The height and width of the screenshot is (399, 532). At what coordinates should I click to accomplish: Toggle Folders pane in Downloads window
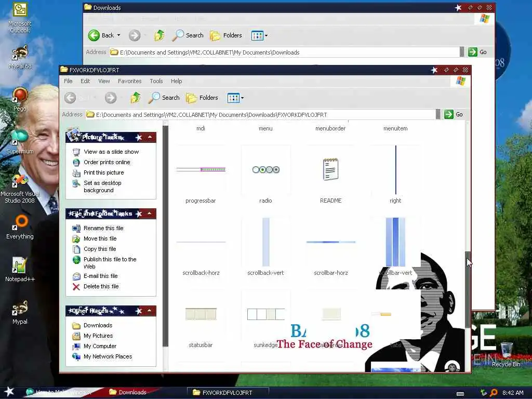coord(226,35)
